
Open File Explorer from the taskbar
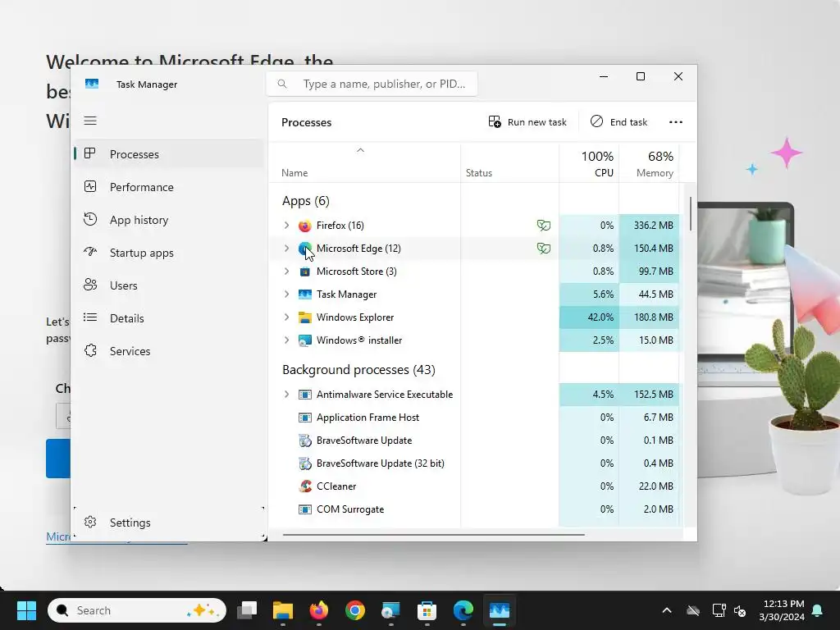283,610
